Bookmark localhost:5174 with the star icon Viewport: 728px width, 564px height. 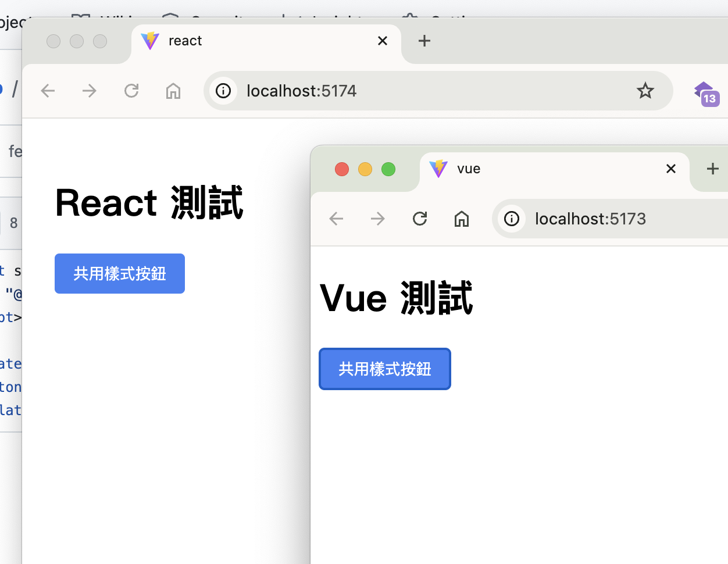click(645, 91)
